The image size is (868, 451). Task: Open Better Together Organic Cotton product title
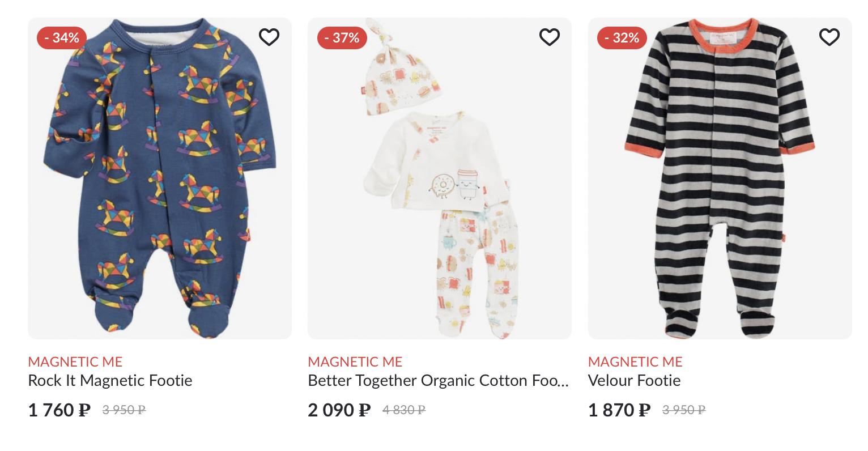438,381
